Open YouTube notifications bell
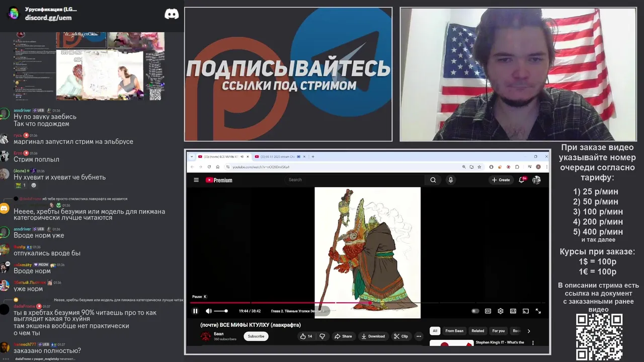The image size is (644, 362). [522, 180]
